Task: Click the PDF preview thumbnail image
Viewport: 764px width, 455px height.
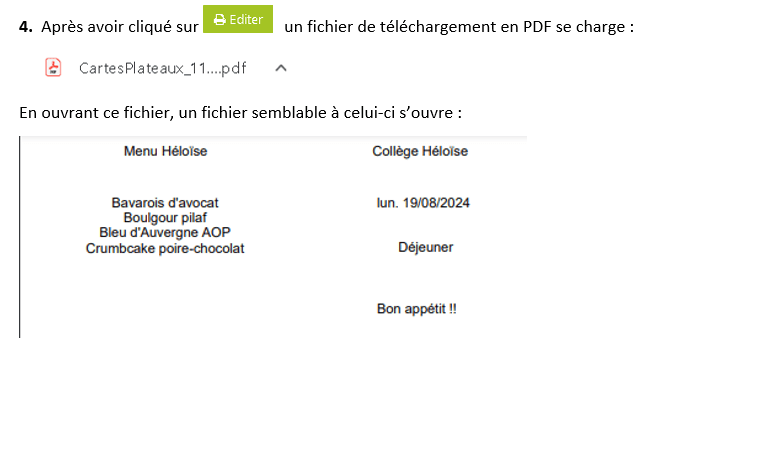Action: tap(273, 237)
